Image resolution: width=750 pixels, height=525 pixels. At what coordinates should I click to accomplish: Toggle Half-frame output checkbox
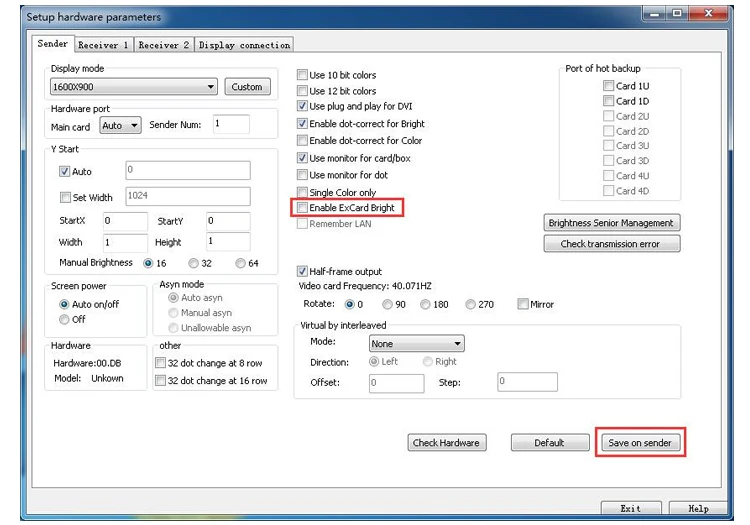tap(302, 271)
